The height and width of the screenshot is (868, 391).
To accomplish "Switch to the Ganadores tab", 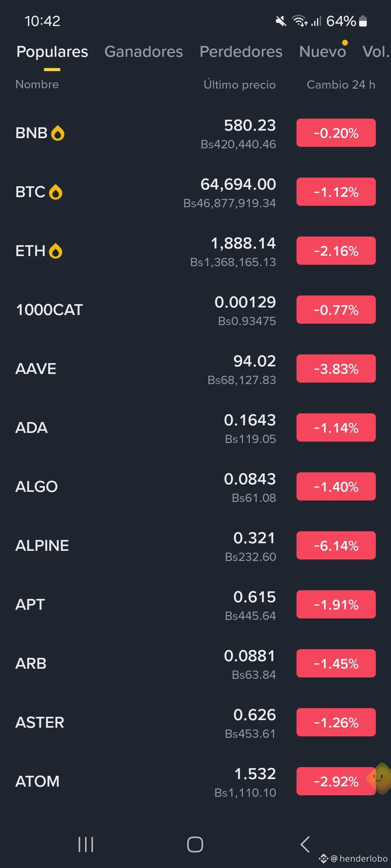I will click(144, 52).
